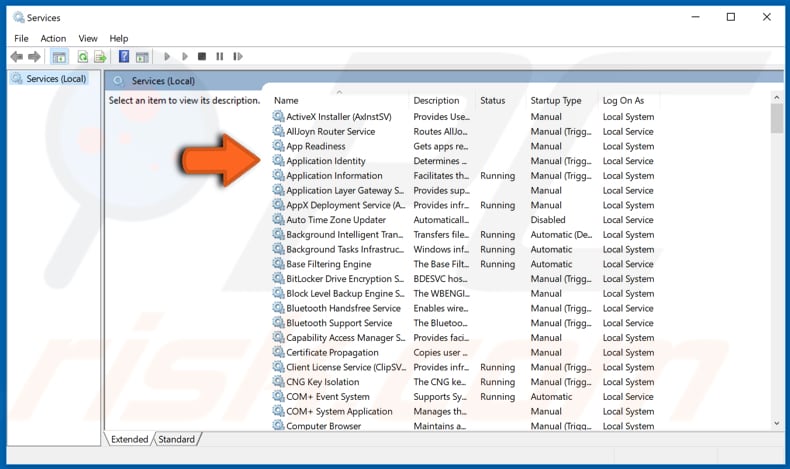
Task: Click 'Maintains a..' description cell
Action: (440, 426)
